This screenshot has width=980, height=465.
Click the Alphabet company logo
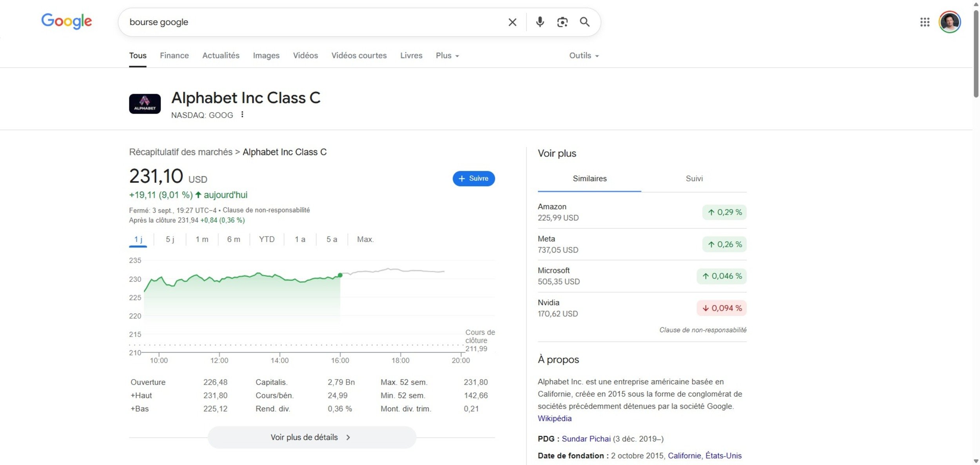click(x=145, y=103)
